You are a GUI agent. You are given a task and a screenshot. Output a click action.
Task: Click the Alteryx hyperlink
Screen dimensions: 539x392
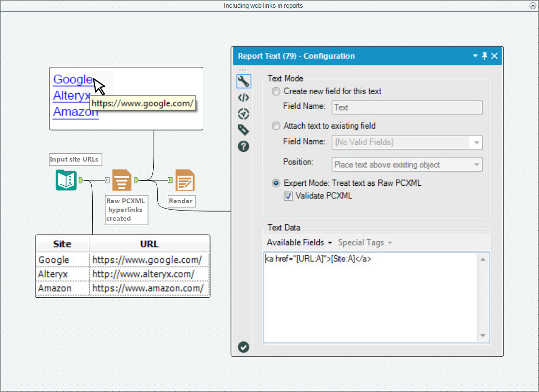[71, 96]
